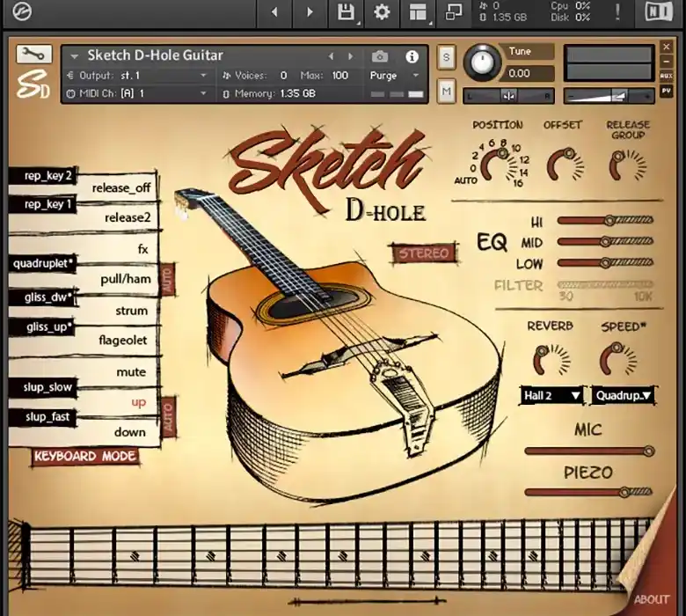686x616 pixels.
Task: Select the pull/ham articulation
Action: [126, 279]
